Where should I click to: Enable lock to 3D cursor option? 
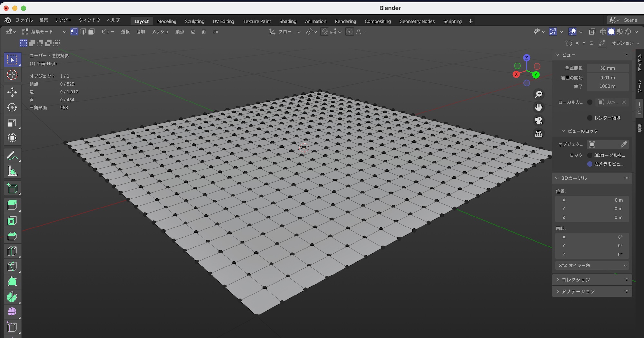point(590,155)
